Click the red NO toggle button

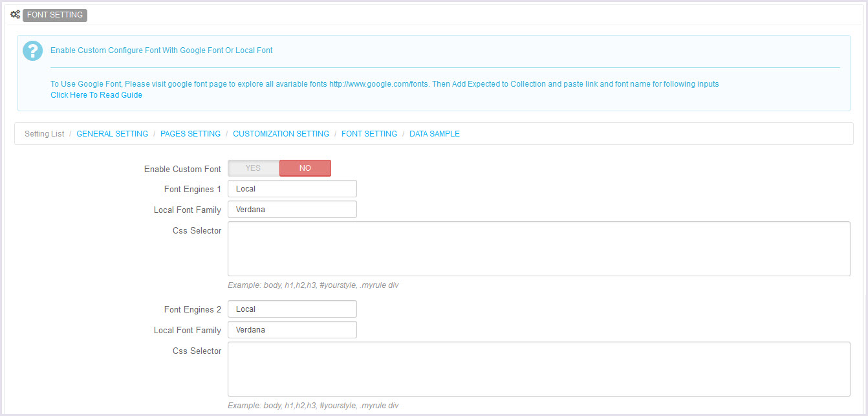(305, 168)
